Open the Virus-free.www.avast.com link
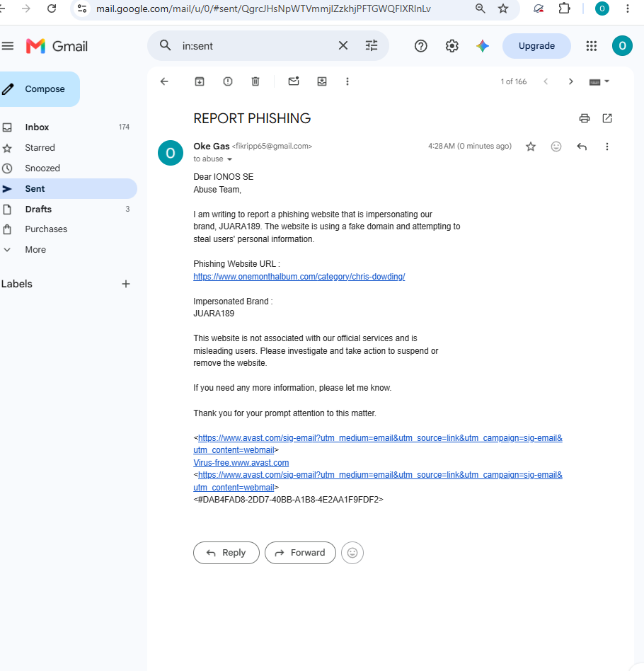Image resolution: width=644 pixels, height=671 pixels. [241, 463]
